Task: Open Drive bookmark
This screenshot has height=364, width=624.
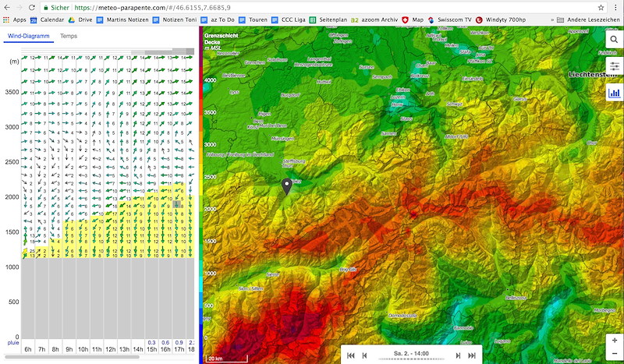Action: [80, 19]
